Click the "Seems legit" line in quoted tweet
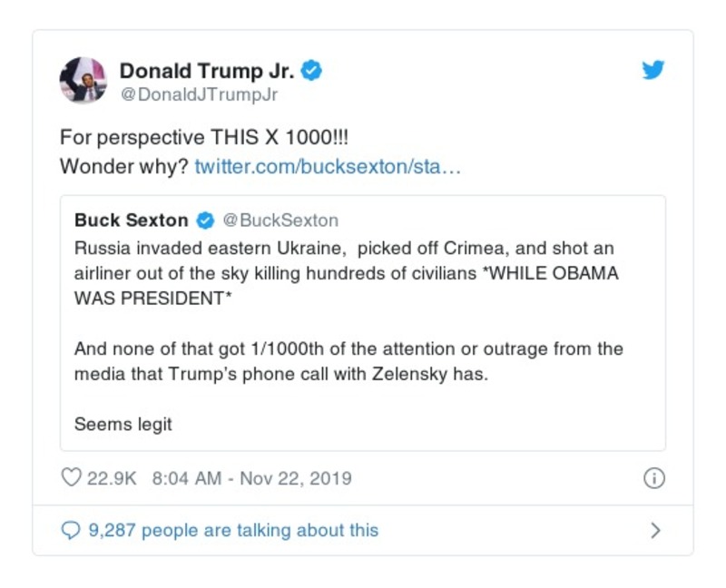Image resolution: width=726 pixels, height=588 pixels. coord(123,424)
